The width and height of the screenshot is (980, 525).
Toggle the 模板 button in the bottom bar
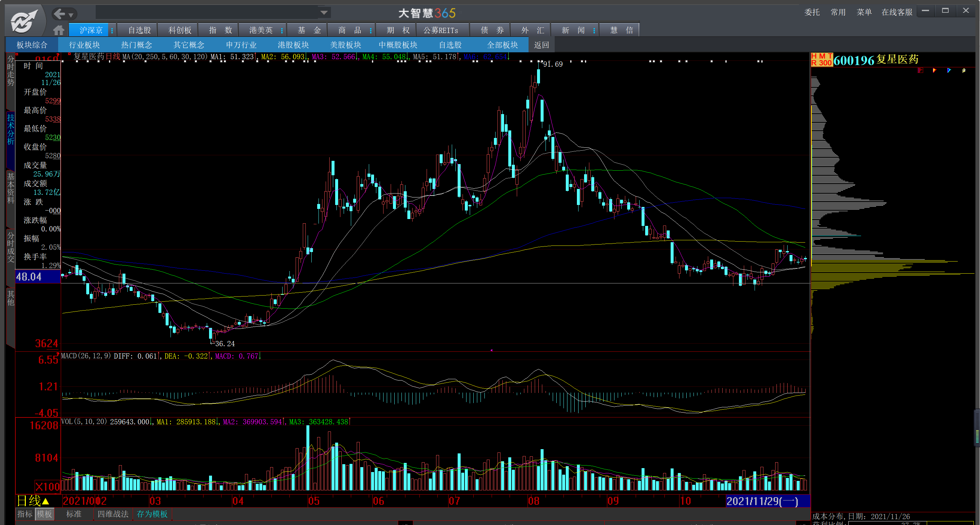point(44,514)
